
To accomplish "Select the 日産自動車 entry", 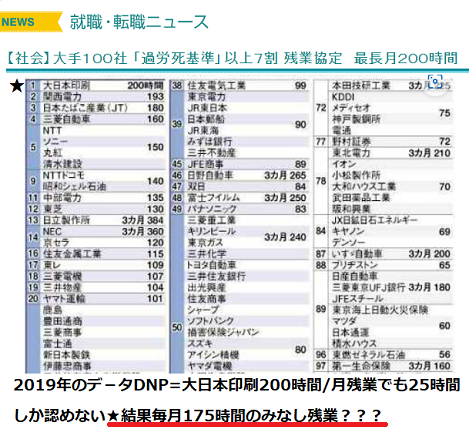I will click(x=355, y=276).
